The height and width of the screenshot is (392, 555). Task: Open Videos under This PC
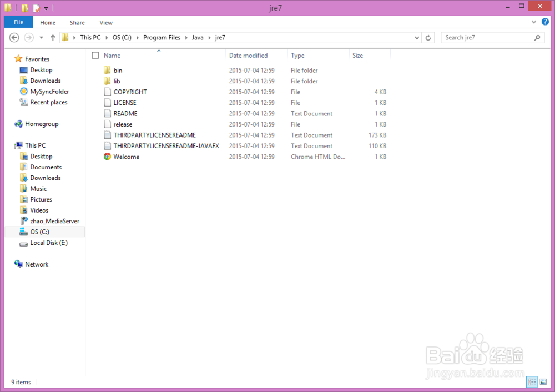pos(39,210)
